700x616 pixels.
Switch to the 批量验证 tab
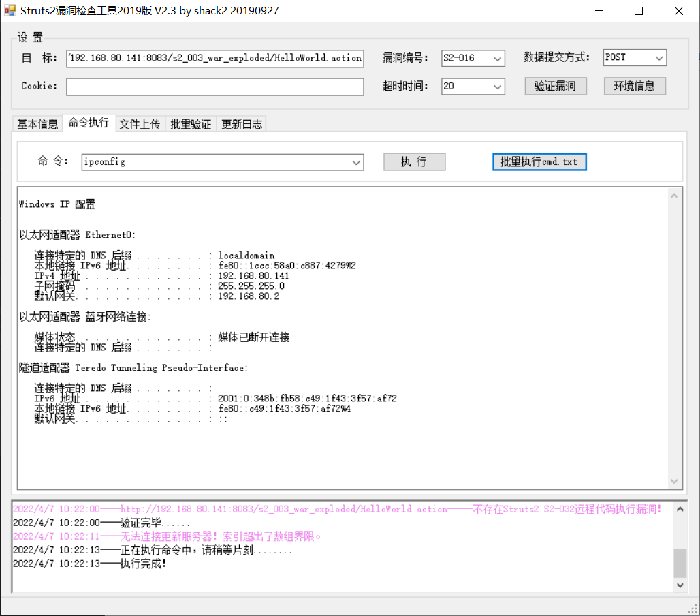click(191, 124)
